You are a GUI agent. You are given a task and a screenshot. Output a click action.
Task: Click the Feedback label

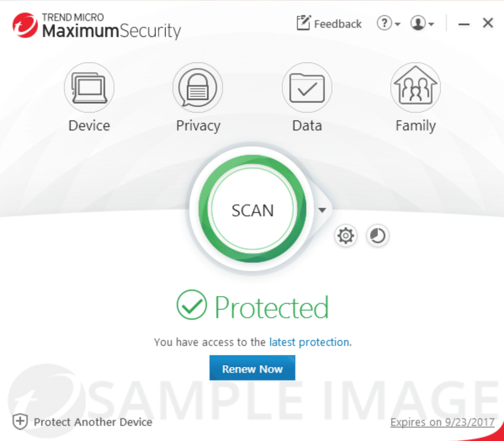[x=338, y=24]
